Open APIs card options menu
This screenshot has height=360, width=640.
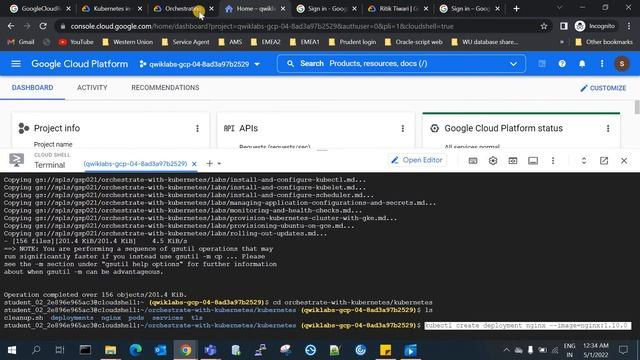(402, 129)
